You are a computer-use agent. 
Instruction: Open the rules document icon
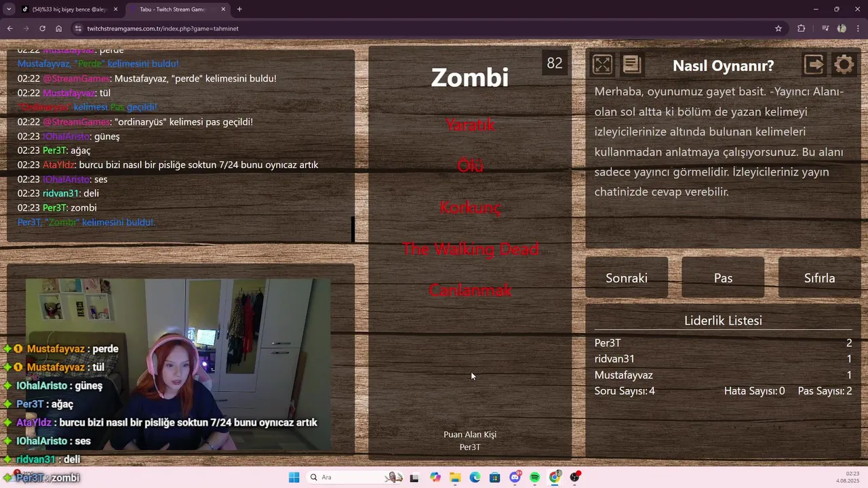(x=631, y=64)
